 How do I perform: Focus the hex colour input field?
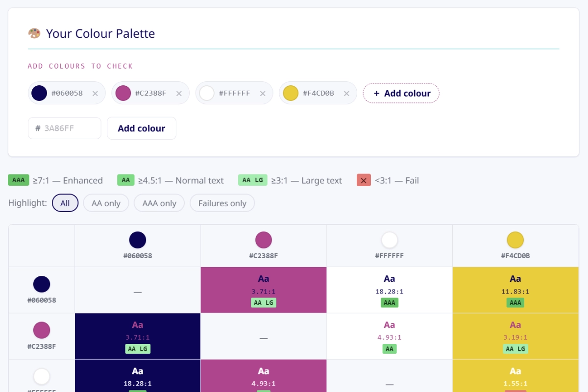69,128
